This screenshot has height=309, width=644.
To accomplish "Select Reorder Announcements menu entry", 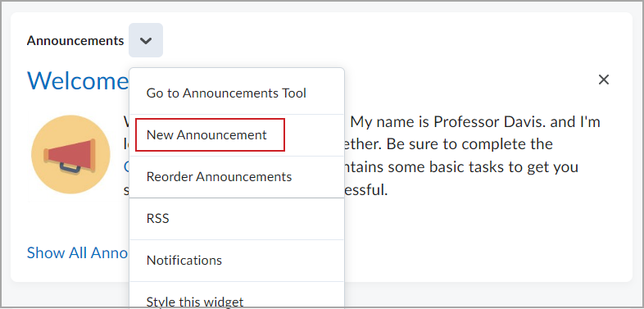I will tap(237, 177).
